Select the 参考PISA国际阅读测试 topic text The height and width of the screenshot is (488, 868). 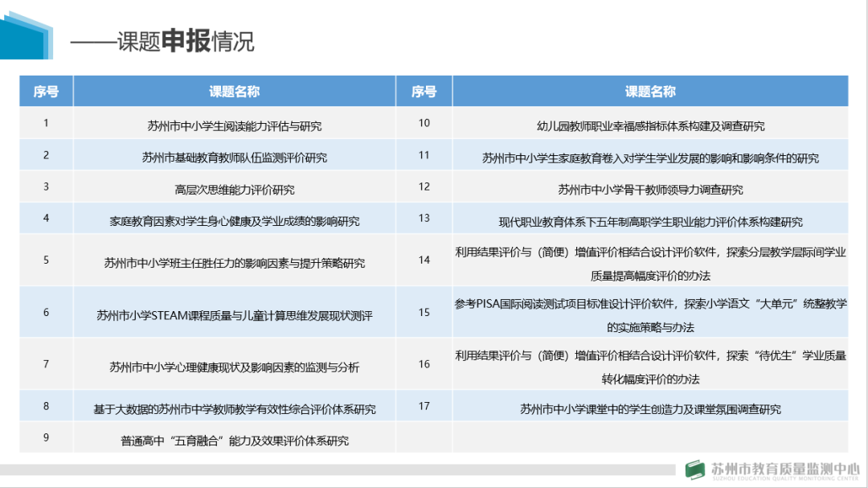[x=650, y=315]
